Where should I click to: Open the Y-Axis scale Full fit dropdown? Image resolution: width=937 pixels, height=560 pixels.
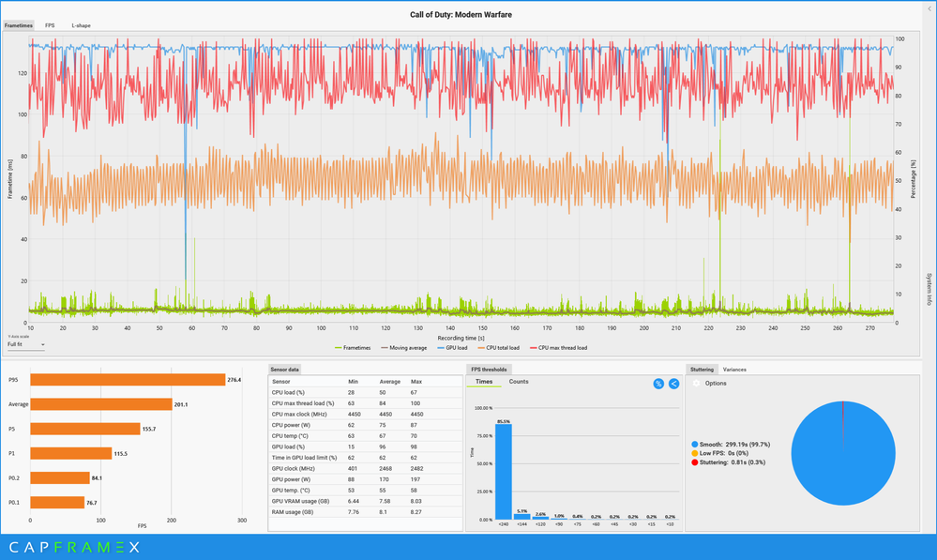pos(25,345)
